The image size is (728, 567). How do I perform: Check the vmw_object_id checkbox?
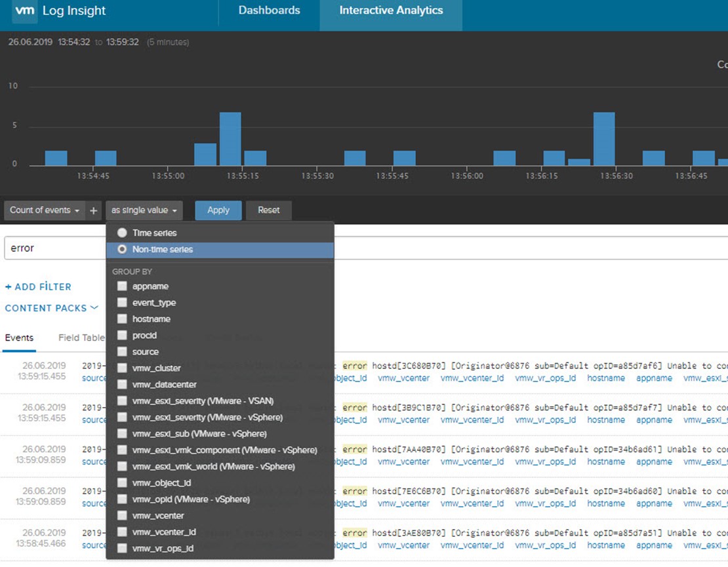122,482
